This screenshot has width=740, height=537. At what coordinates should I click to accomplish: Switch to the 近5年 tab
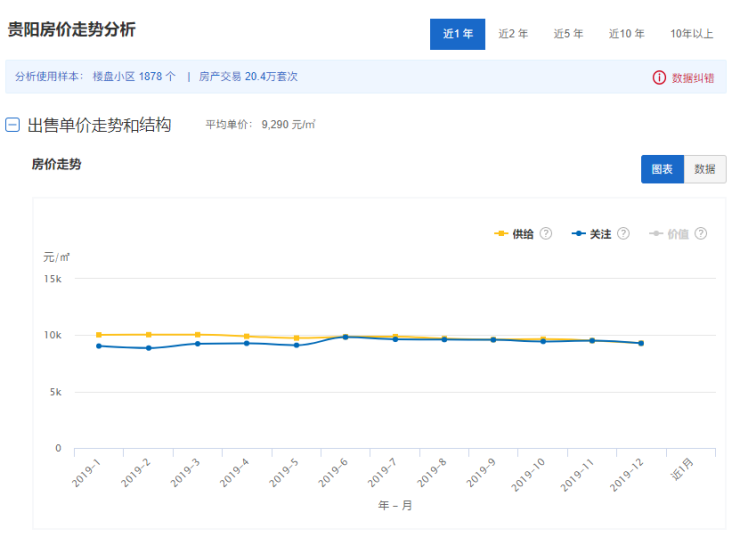coord(568,34)
